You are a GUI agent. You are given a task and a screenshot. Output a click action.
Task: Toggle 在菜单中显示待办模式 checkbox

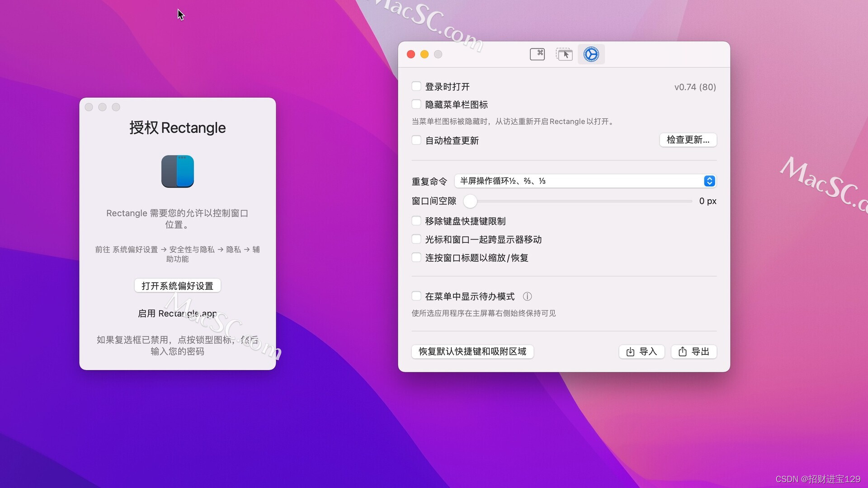coord(416,296)
